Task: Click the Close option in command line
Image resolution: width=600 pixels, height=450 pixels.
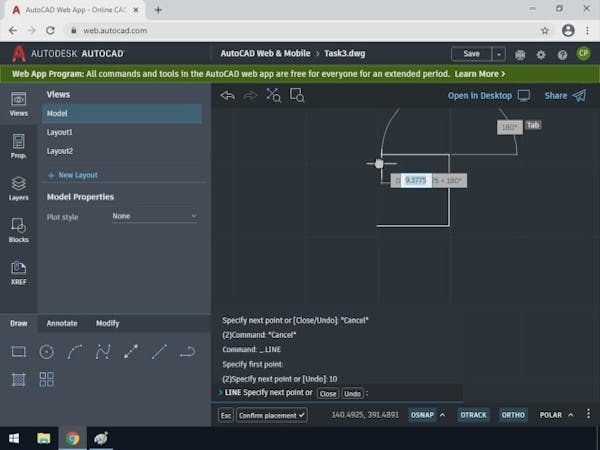Action: (x=328, y=393)
